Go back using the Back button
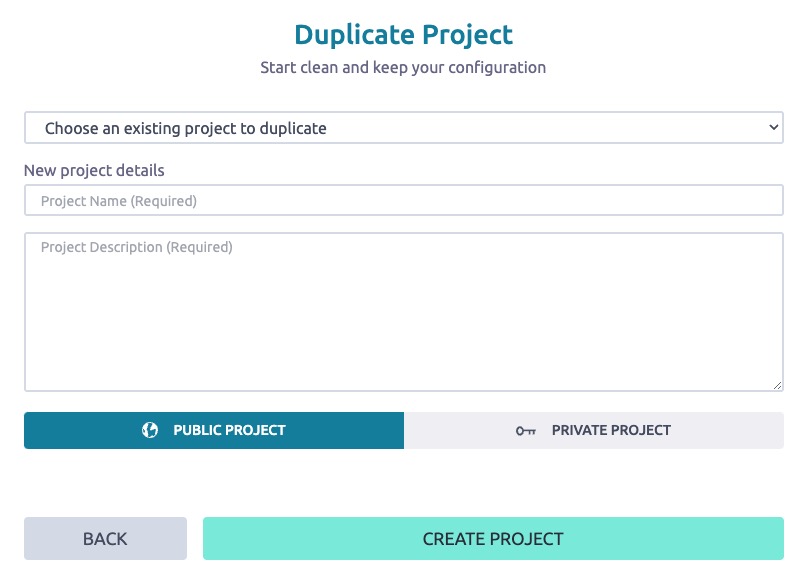This screenshot has height=588, width=811. [105, 539]
